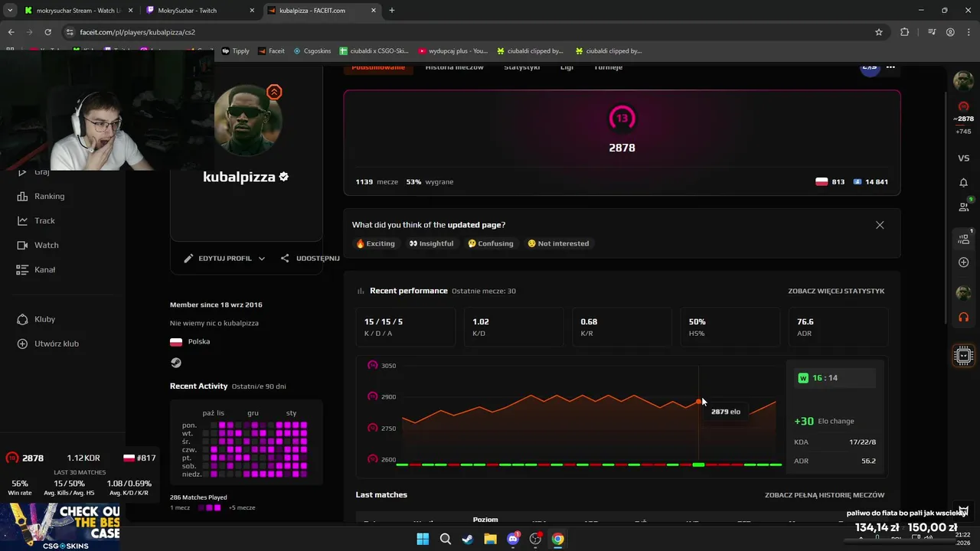Open Chrome tab search dropdown arrow
Viewport: 980px width, 551px height.
10,11
